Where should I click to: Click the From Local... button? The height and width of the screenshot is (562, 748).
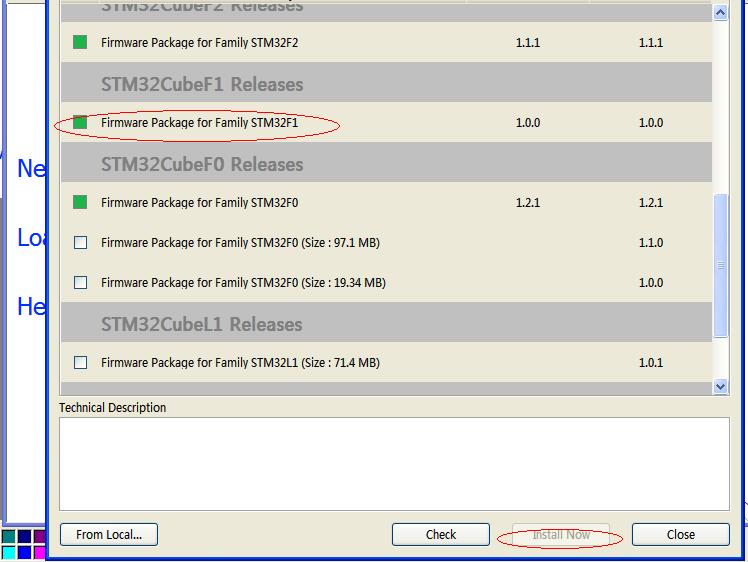tap(109, 534)
